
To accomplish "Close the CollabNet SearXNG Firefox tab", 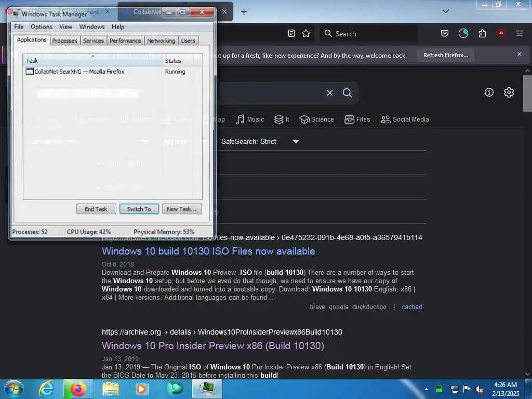I will coord(224,11).
